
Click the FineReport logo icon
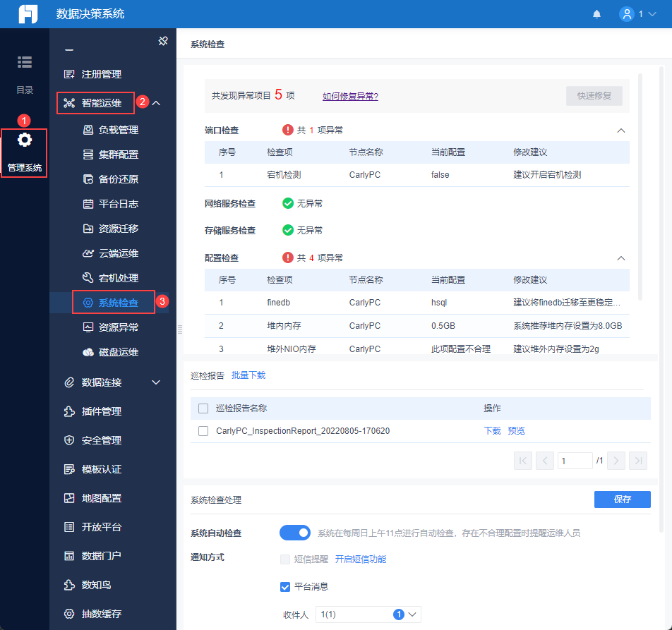point(28,13)
